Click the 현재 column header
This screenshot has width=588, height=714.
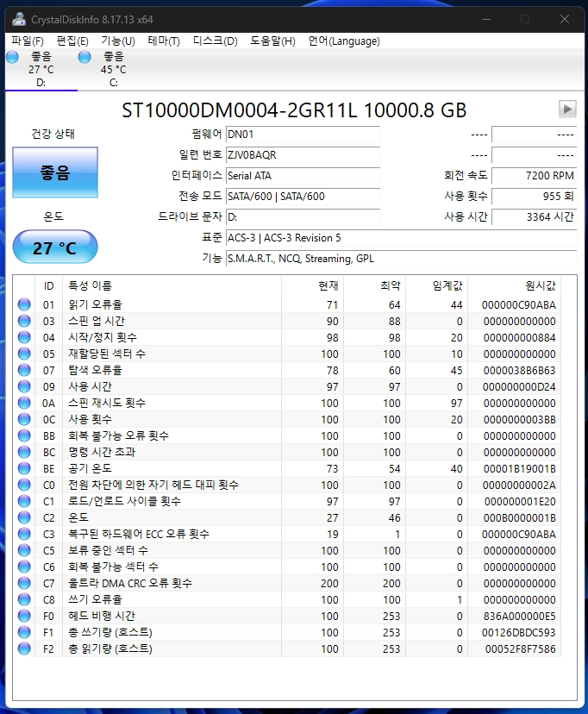(313, 286)
